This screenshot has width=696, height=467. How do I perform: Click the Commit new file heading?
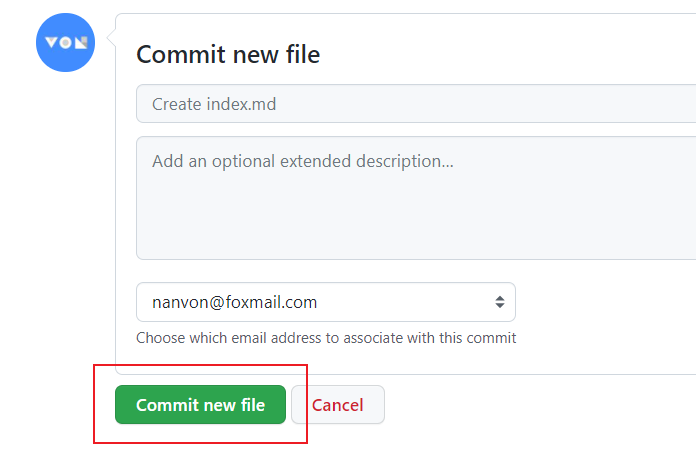click(228, 55)
